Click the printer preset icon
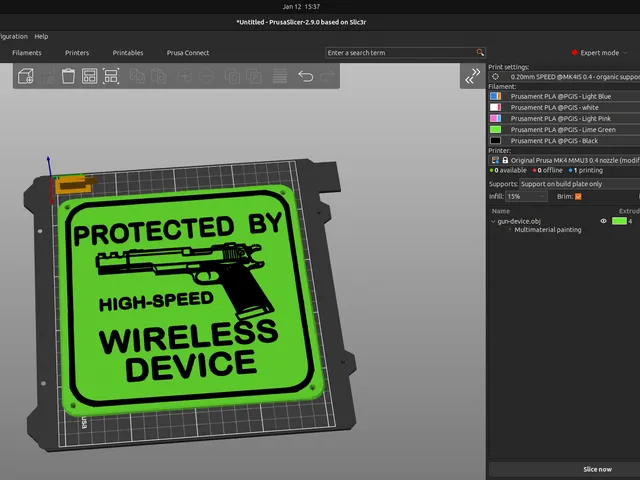640x480 pixels. pyautogui.click(x=495, y=160)
